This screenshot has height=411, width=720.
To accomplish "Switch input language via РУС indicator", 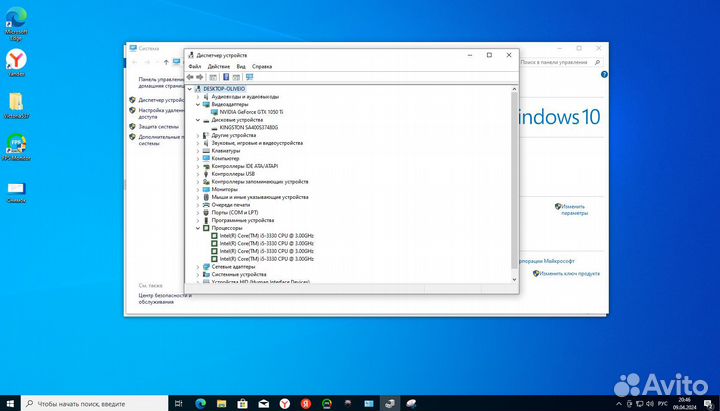I will pos(663,404).
